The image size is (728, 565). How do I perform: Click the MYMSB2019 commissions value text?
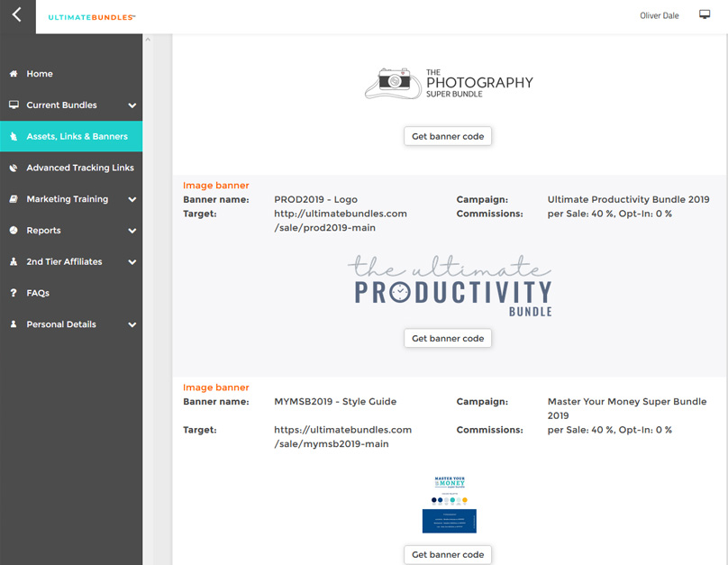pos(610,430)
